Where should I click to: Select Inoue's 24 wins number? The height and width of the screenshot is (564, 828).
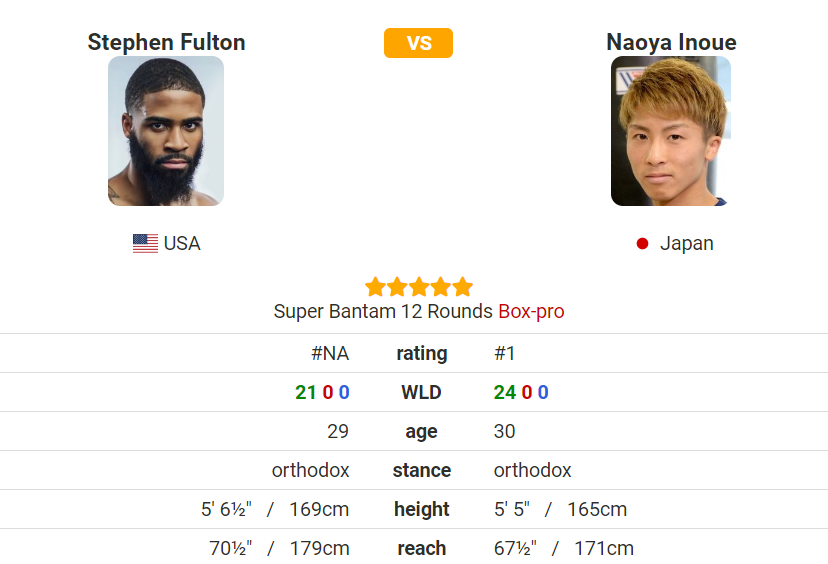pyautogui.click(x=505, y=392)
